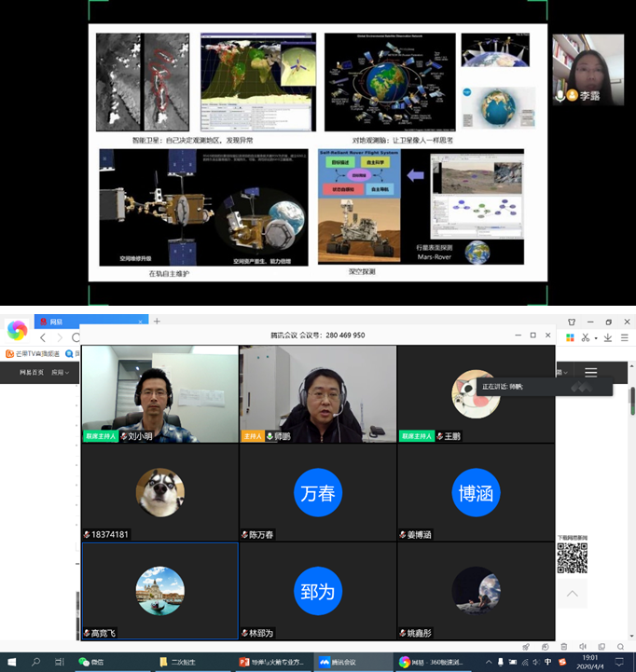This screenshot has width=636, height=672.
Task: Open 网易首页 in the site navigation
Action: [x=33, y=372]
